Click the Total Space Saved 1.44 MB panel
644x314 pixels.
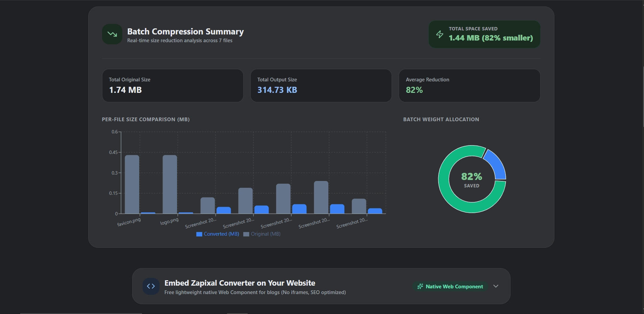484,34
